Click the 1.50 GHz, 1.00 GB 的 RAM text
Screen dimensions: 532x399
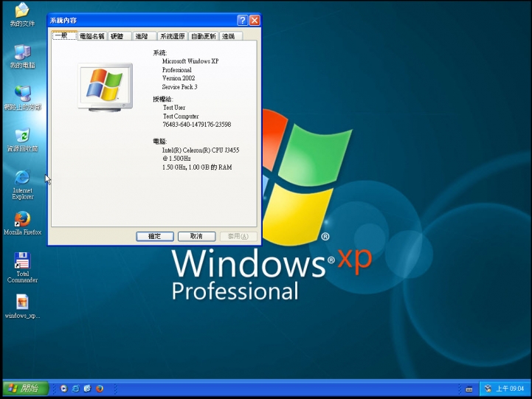click(x=197, y=167)
